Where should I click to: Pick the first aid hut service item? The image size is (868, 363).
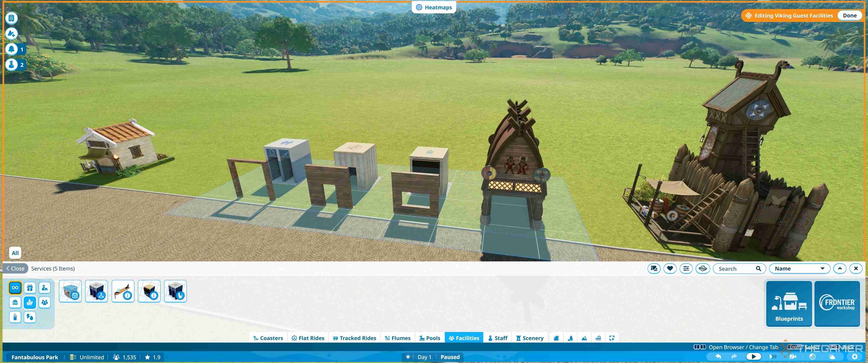click(70, 291)
